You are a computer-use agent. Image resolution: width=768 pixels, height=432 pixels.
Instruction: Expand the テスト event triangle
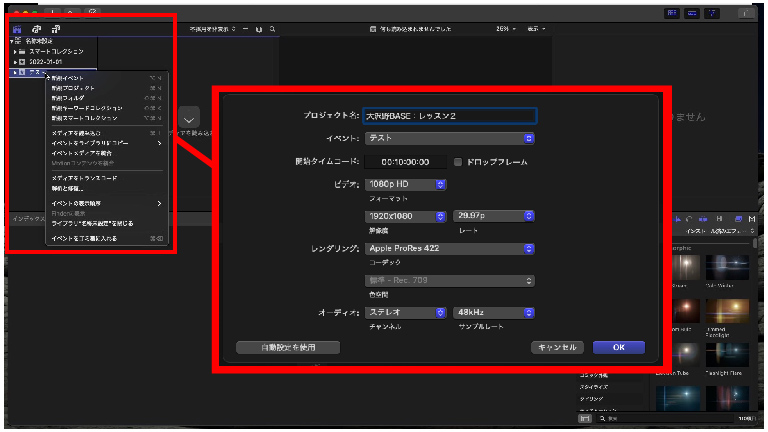point(15,72)
